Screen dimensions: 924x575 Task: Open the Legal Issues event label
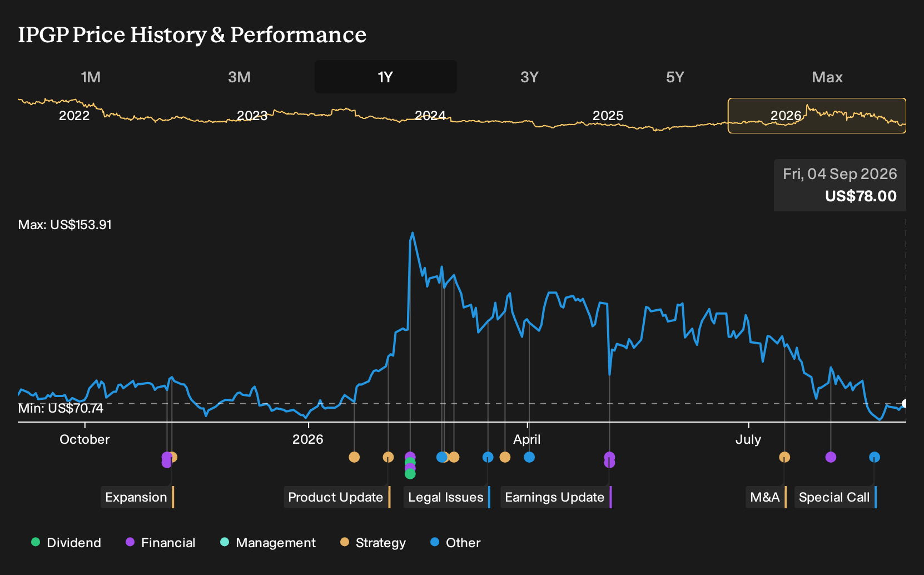(x=447, y=497)
